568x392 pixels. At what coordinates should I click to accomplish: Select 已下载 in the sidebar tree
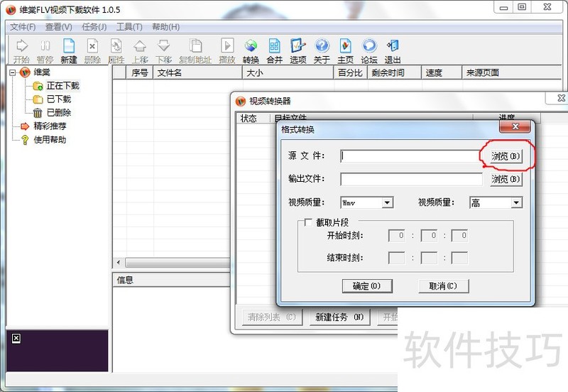coord(58,99)
